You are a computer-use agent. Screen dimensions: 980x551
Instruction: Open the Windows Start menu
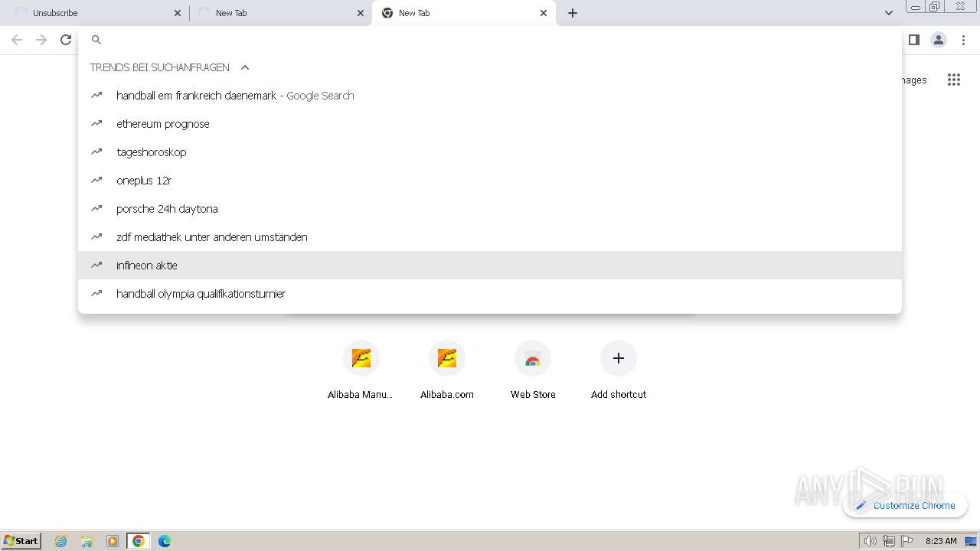click(21, 540)
